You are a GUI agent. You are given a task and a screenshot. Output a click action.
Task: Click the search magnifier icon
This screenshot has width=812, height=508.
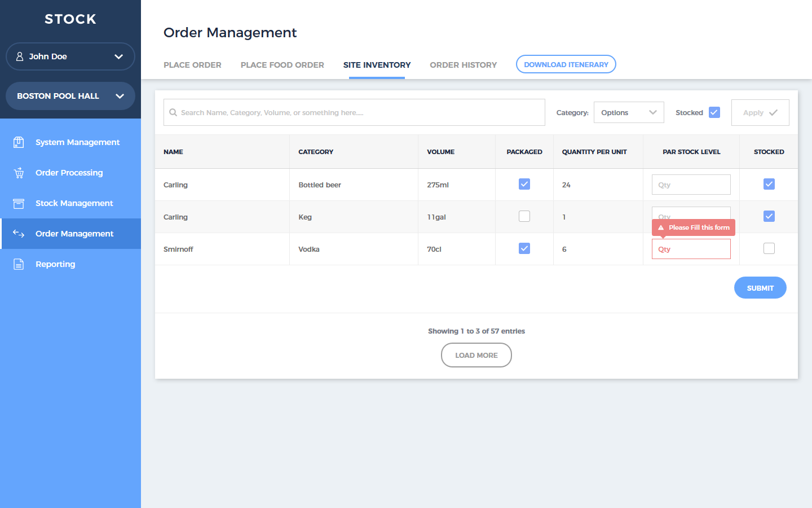(x=173, y=112)
